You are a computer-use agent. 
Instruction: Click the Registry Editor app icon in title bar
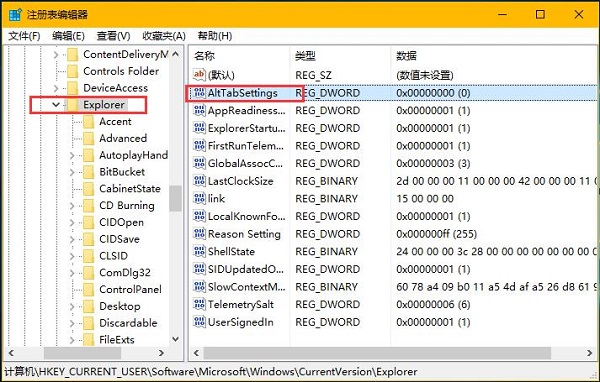point(15,15)
